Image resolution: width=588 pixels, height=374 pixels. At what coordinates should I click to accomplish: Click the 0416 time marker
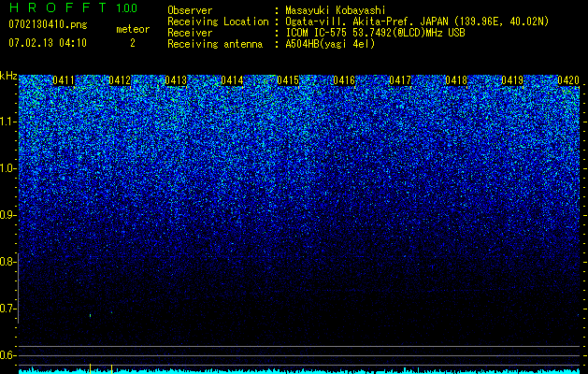click(x=344, y=80)
